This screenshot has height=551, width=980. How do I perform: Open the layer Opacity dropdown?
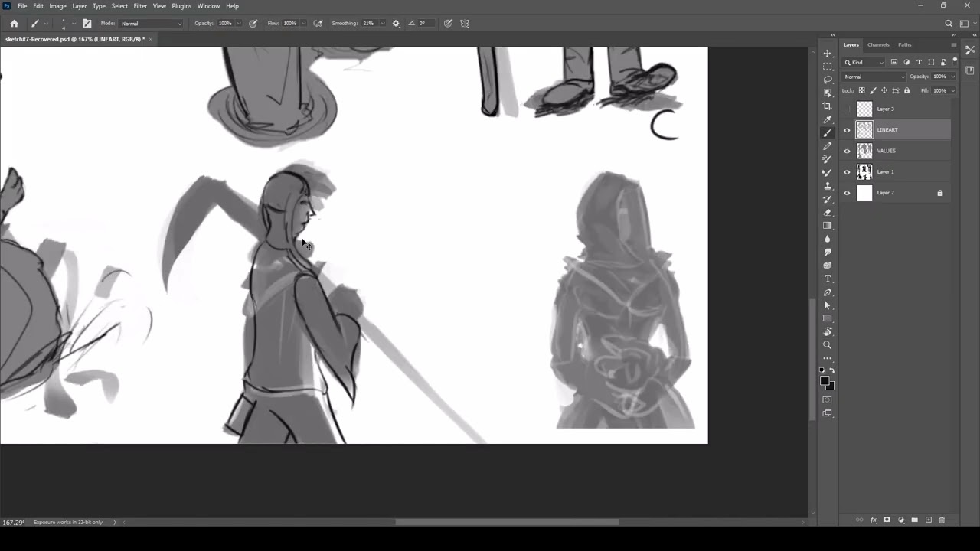(952, 77)
